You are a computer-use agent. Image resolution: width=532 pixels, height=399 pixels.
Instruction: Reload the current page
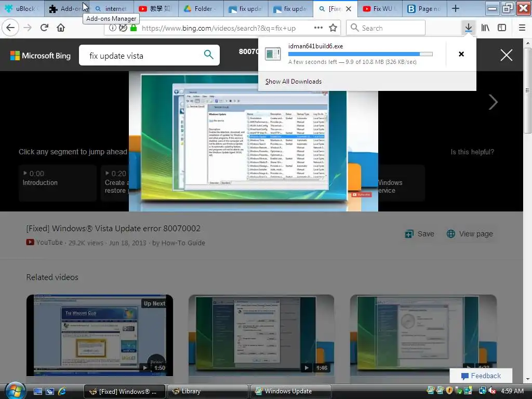coord(44,28)
